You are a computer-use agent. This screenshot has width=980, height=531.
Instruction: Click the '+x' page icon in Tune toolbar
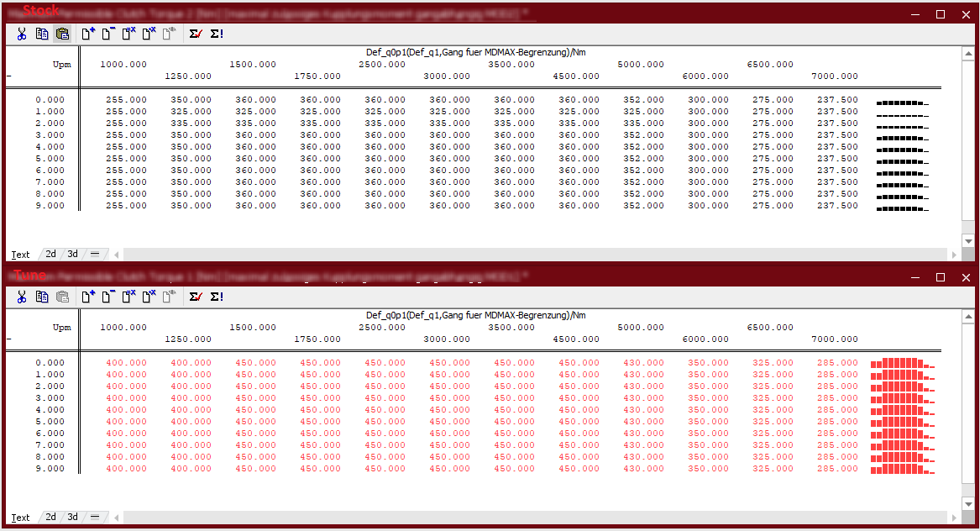point(149,297)
